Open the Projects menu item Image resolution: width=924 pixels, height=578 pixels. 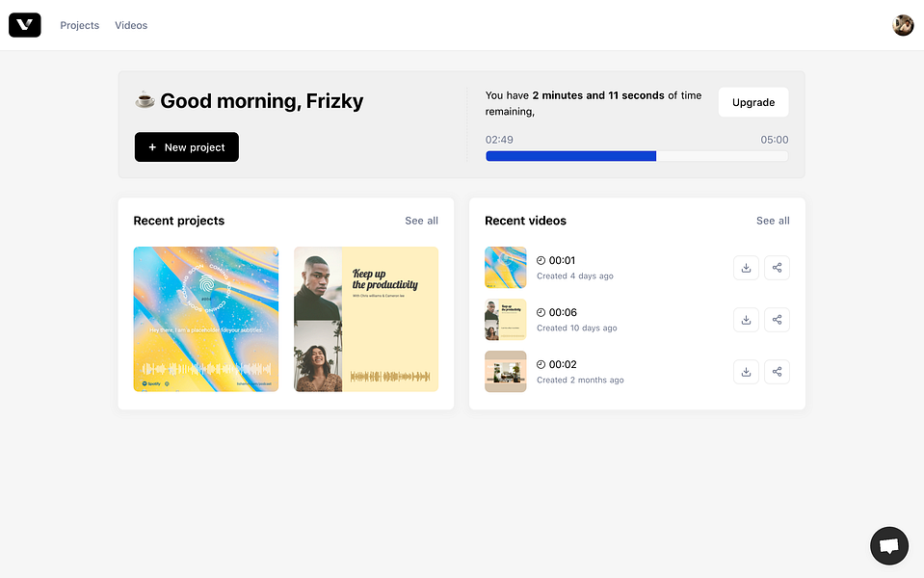pos(80,25)
